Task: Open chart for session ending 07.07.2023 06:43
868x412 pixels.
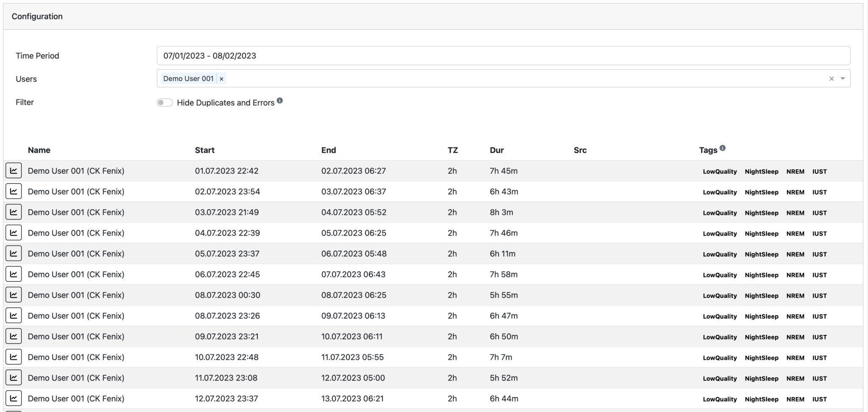Action: tap(14, 274)
